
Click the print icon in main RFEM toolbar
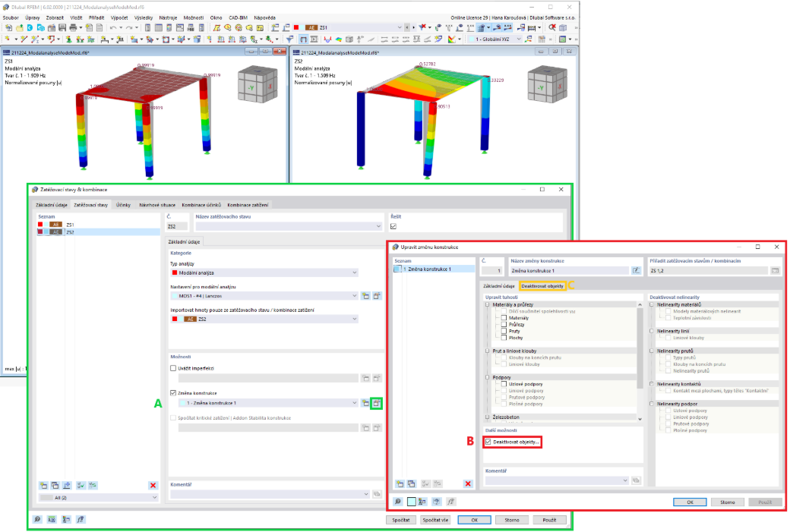point(73,27)
